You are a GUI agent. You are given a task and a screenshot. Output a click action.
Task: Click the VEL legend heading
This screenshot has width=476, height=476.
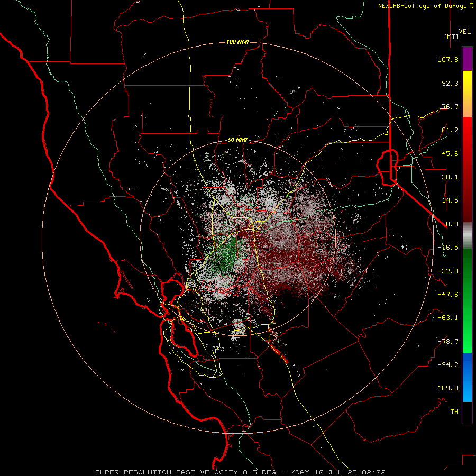point(465,32)
